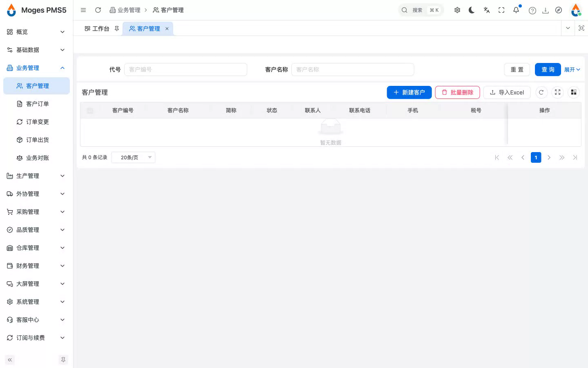This screenshot has height=368, width=588.
Task: Open 客户订单 in sidebar
Action: pos(37,104)
